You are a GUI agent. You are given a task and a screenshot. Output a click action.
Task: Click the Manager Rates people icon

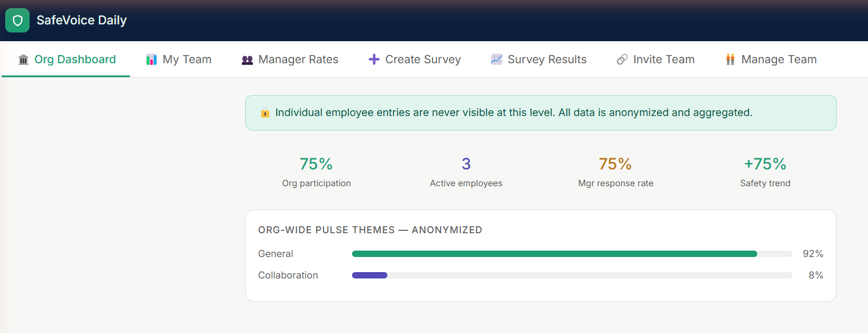coord(248,59)
